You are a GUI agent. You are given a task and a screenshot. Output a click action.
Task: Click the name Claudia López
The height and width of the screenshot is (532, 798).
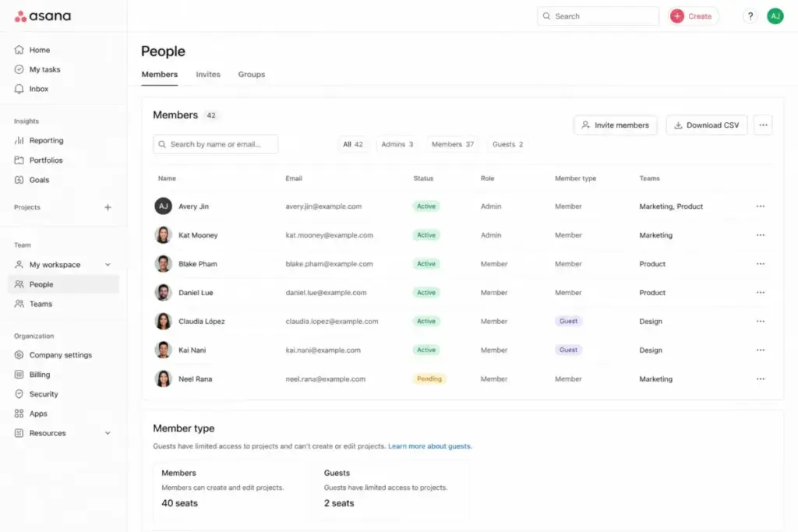point(202,322)
